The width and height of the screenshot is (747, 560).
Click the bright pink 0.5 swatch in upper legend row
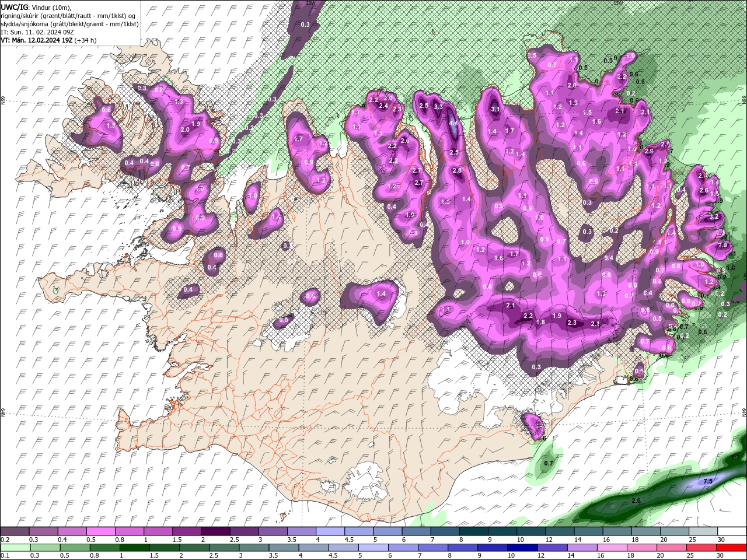pos(100,531)
